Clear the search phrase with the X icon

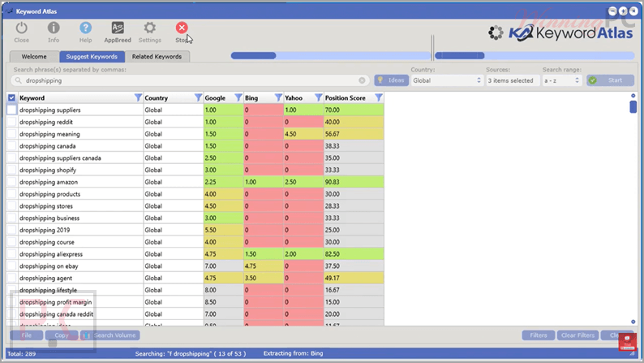(362, 80)
